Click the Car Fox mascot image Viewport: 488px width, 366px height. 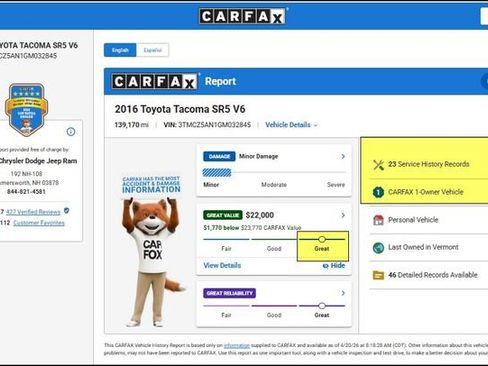pyautogui.click(x=152, y=252)
